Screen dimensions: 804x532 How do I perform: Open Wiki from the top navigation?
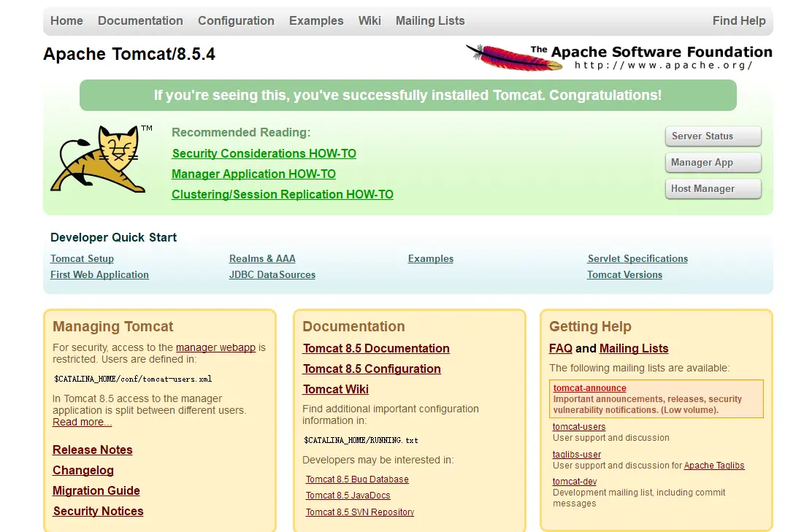coord(370,20)
